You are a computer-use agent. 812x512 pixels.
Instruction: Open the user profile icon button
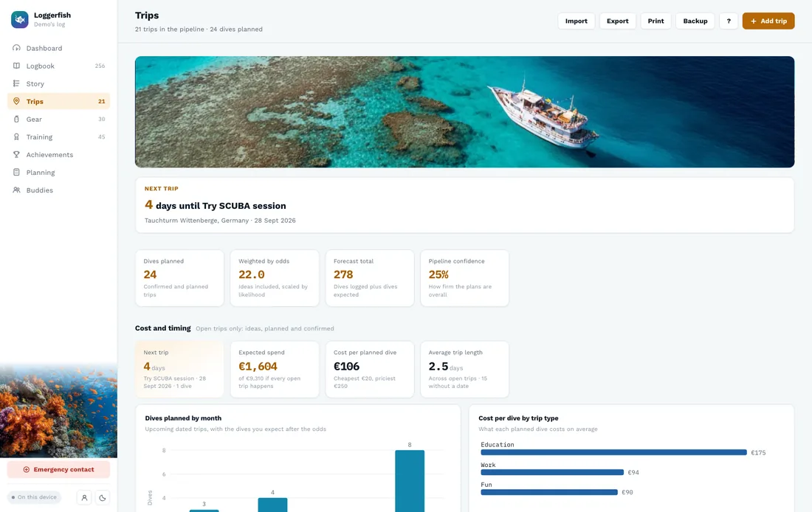click(x=84, y=497)
